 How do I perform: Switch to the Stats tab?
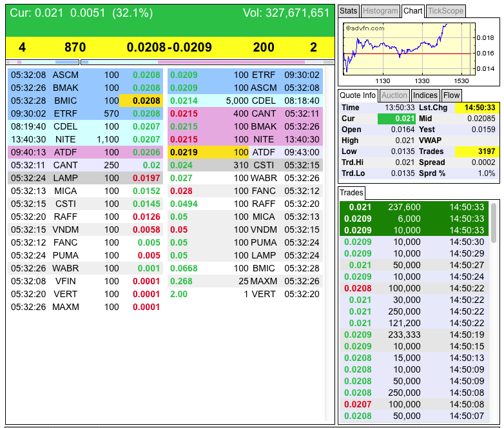[349, 11]
